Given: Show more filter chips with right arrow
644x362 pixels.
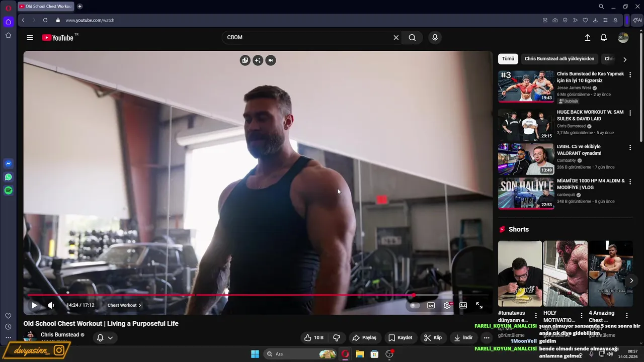Looking at the screenshot, I should (625, 59).
